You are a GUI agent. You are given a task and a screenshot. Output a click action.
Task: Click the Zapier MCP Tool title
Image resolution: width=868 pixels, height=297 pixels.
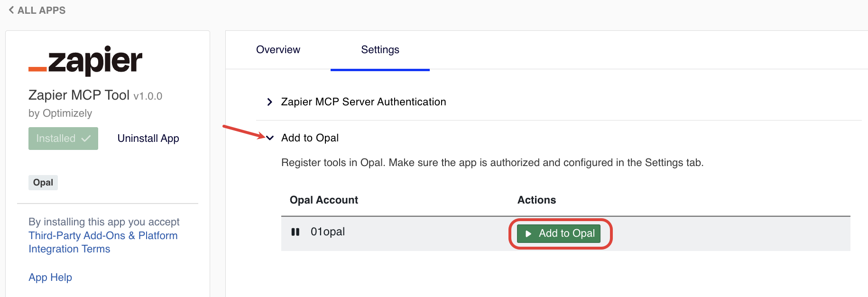(79, 95)
